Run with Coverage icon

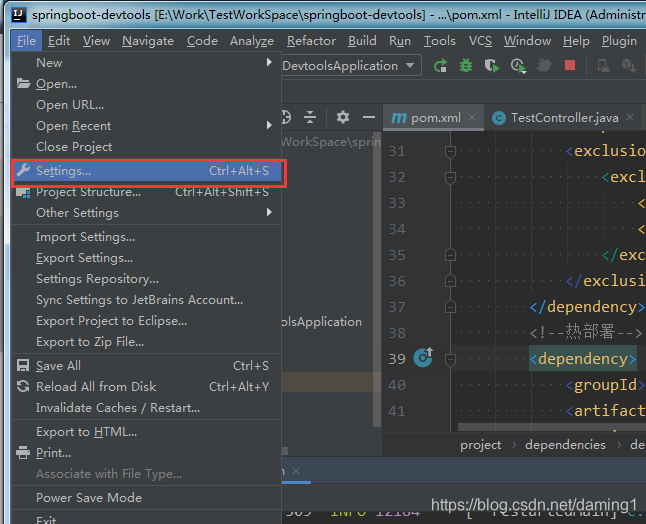coord(492,66)
